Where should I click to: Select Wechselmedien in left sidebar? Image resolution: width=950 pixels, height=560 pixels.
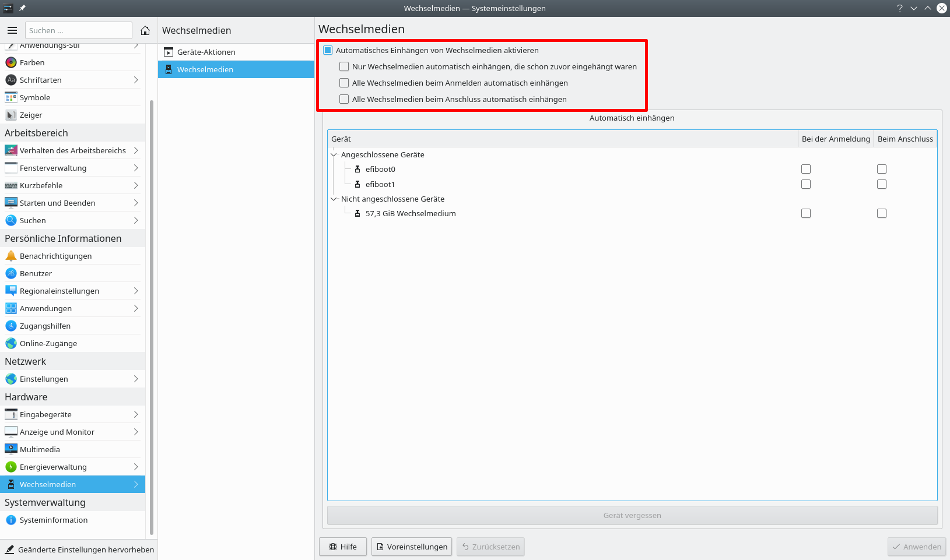72,484
